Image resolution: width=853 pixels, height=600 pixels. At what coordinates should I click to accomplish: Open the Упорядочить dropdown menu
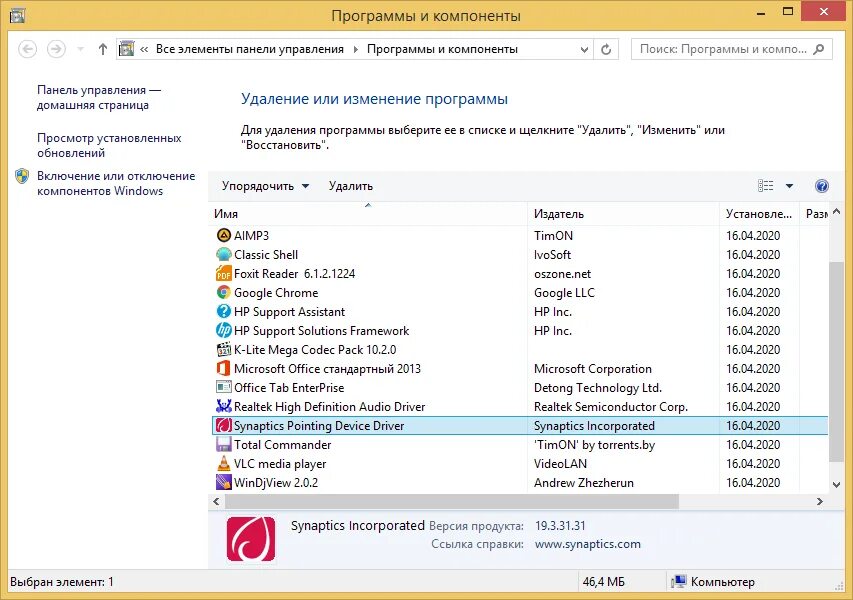[265, 186]
